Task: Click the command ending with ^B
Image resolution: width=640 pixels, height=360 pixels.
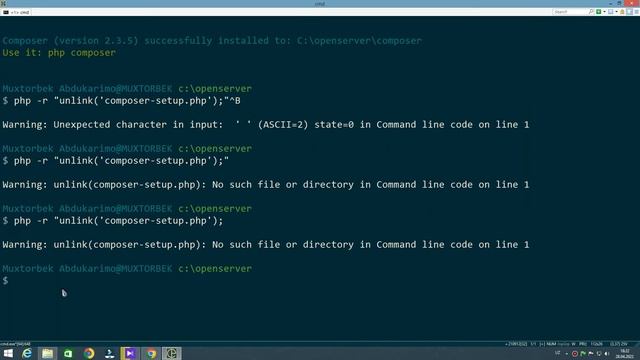Action: (122, 101)
